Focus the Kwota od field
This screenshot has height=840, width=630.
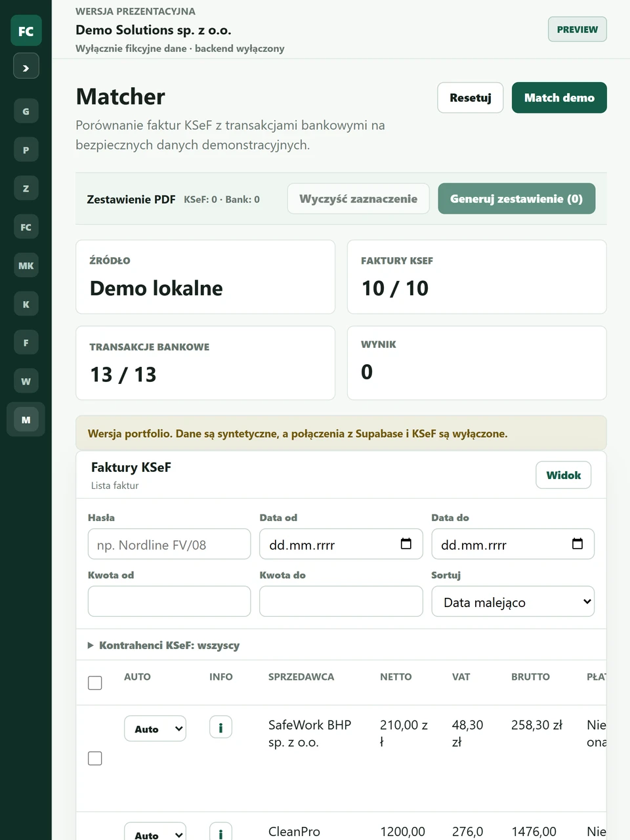(169, 601)
